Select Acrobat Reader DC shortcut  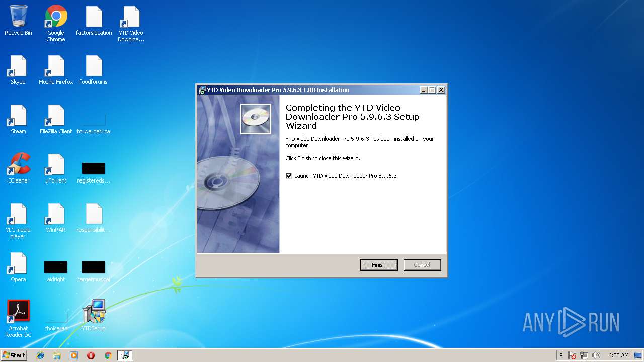tap(18, 319)
